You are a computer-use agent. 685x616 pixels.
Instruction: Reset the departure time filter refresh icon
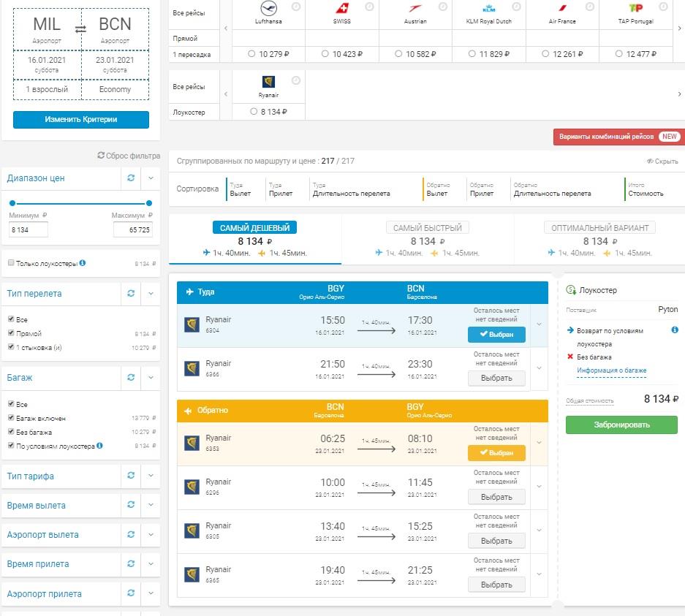pos(131,505)
